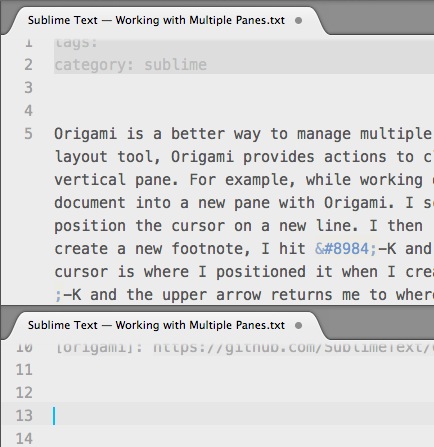The width and height of the screenshot is (434, 447).
Task: Click line number 4 in upper gutter
Action: point(28,111)
